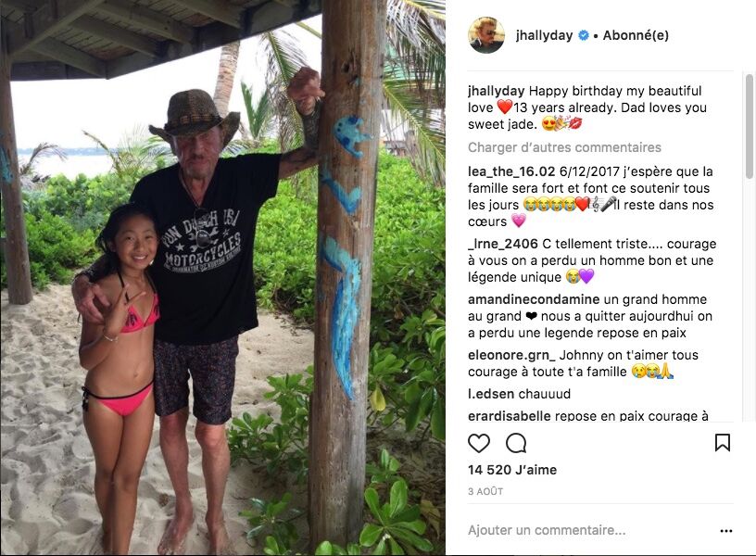Click the blue verified badge
The width and height of the screenshot is (756, 556).
(x=584, y=35)
